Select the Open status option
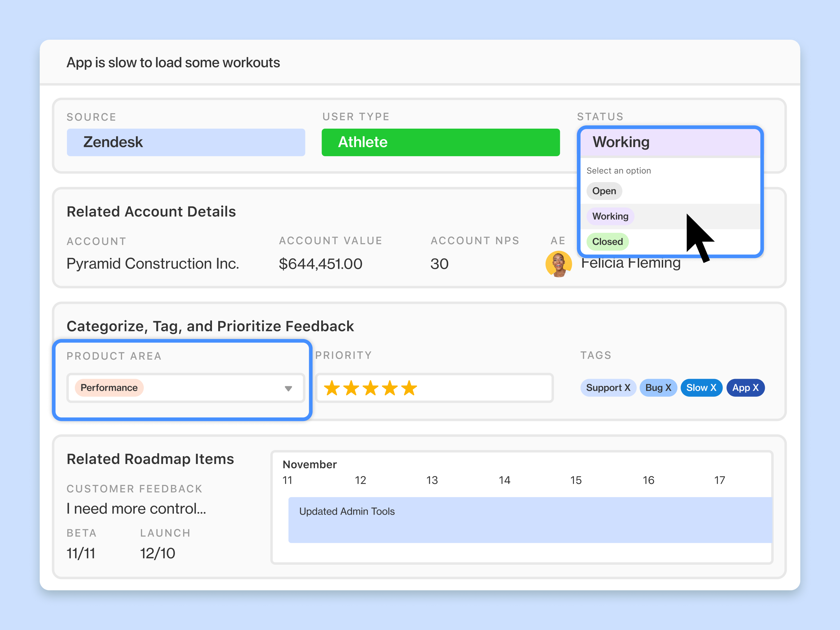 point(604,191)
